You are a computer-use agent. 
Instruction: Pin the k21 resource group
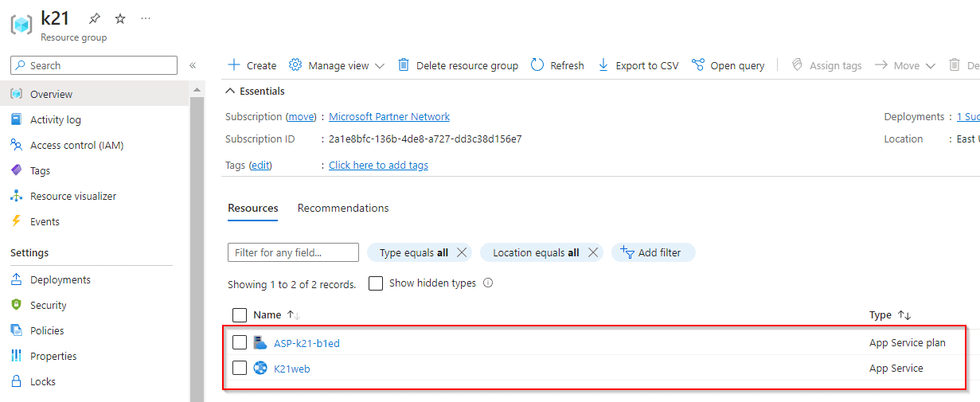(x=95, y=18)
